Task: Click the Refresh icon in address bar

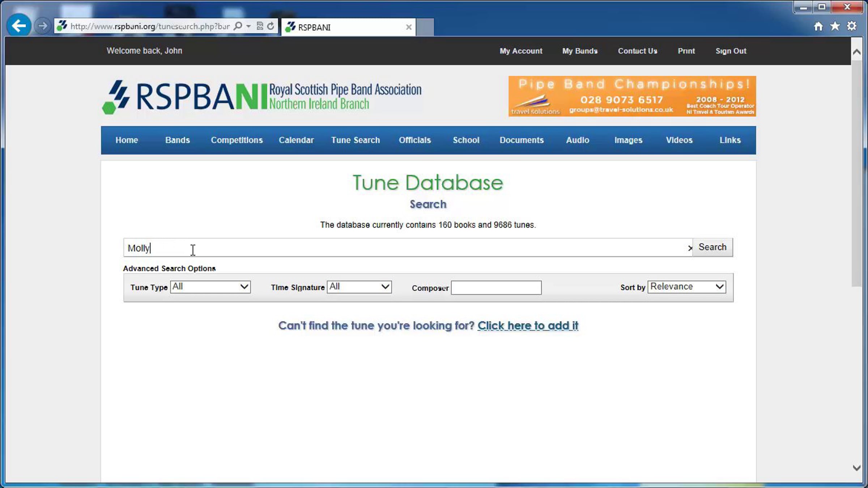Action: pyautogui.click(x=271, y=26)
